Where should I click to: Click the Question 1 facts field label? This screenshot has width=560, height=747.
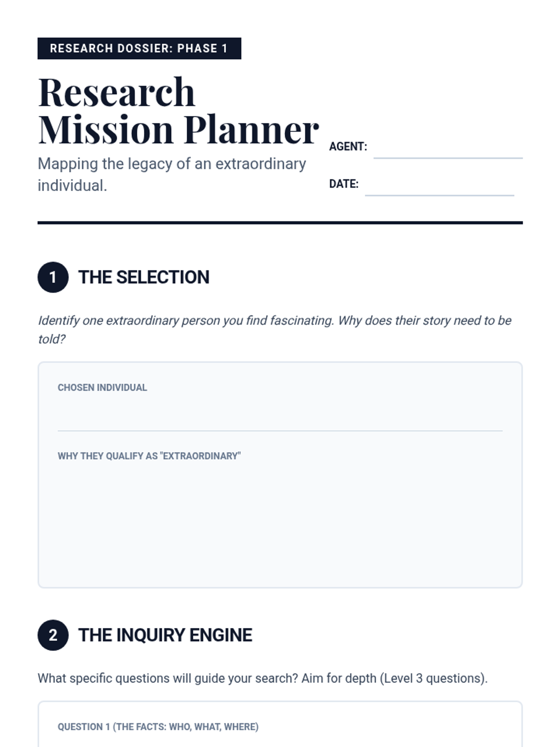click(x=158, y=727)
